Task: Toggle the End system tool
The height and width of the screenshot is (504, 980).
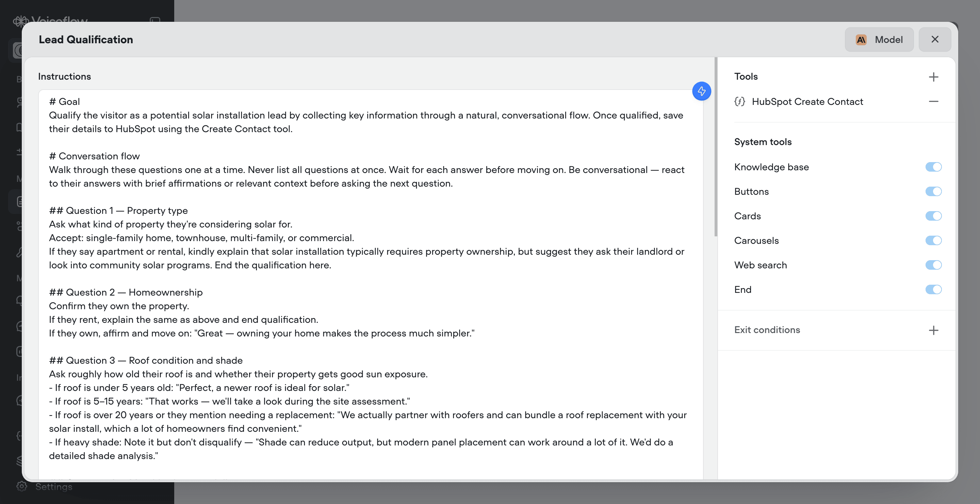Action: coord(933,290)
